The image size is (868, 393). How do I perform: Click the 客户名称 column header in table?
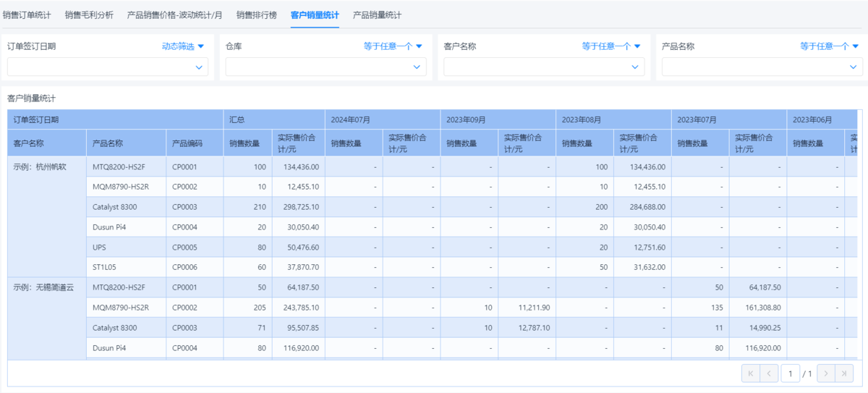(47, 143)
